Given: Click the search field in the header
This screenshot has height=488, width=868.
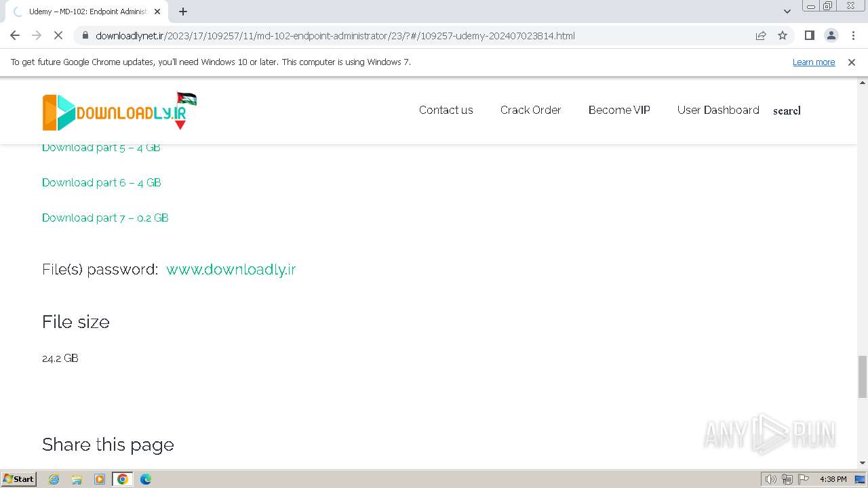Looking at the screenshot, I should pos(787,110).
